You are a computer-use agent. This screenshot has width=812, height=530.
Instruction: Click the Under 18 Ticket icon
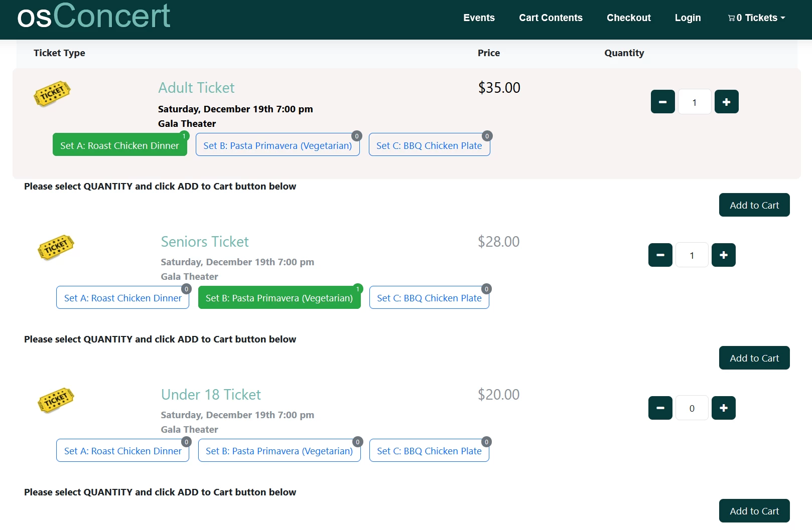56,400
